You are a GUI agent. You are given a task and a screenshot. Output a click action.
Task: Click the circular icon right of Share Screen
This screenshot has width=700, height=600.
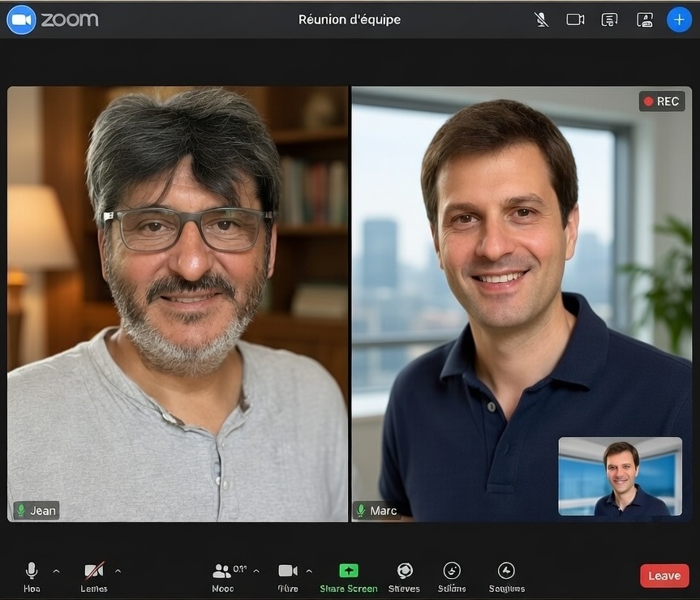[405, 571]
